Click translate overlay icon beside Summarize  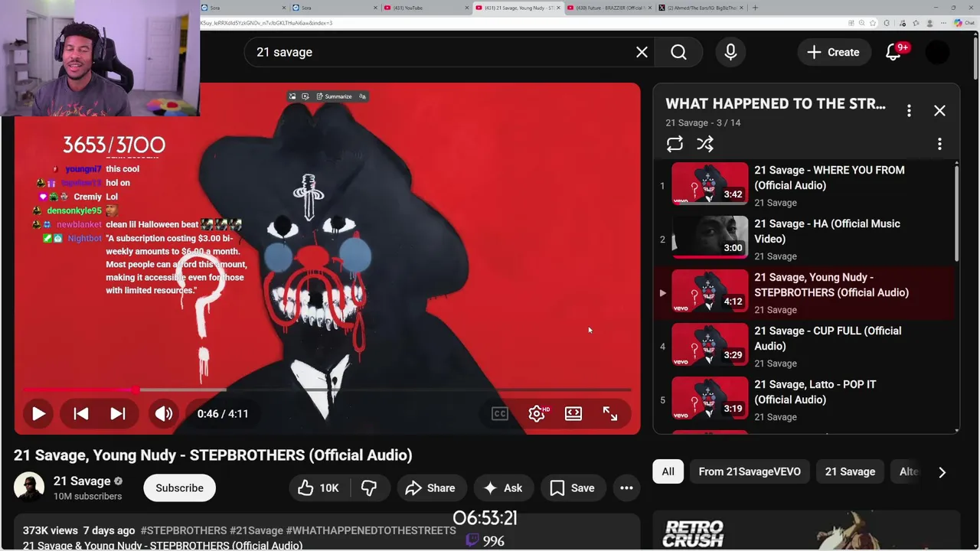363,96
